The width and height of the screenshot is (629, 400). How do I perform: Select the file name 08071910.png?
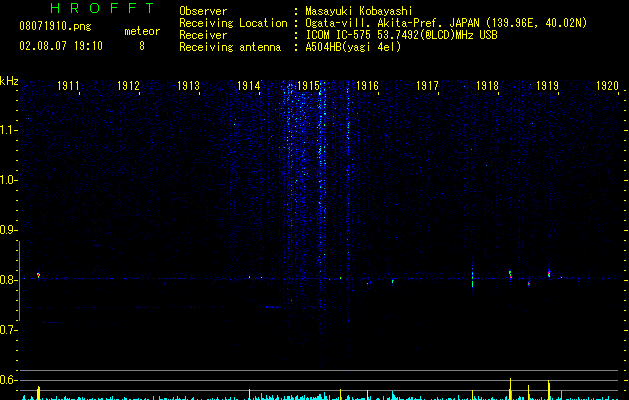click(55, 27)
